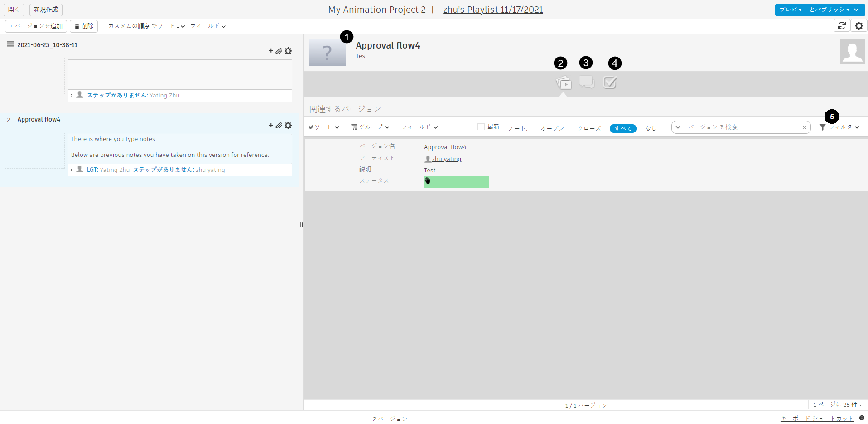Click empty thumbnail of 2021-06-25_10-38-11
The height and width of the screenshot is (424, 868).
coord(35,76)
